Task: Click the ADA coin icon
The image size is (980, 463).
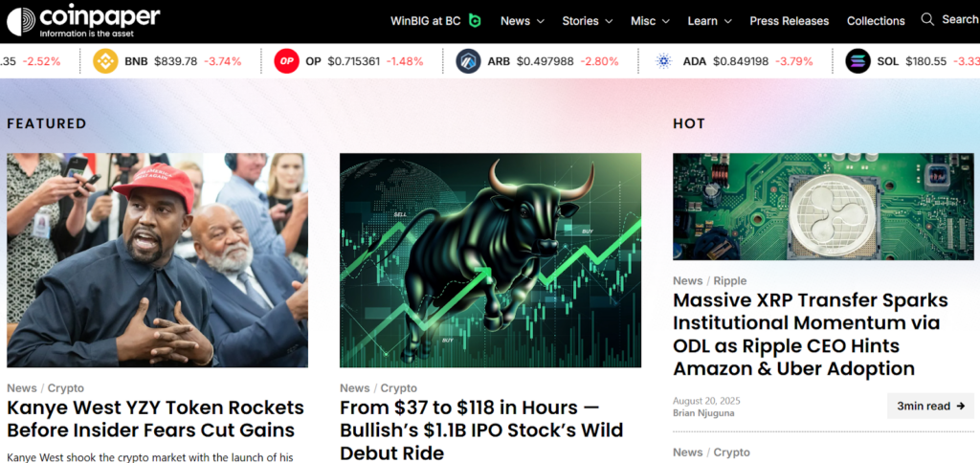Action: (663, 61)
